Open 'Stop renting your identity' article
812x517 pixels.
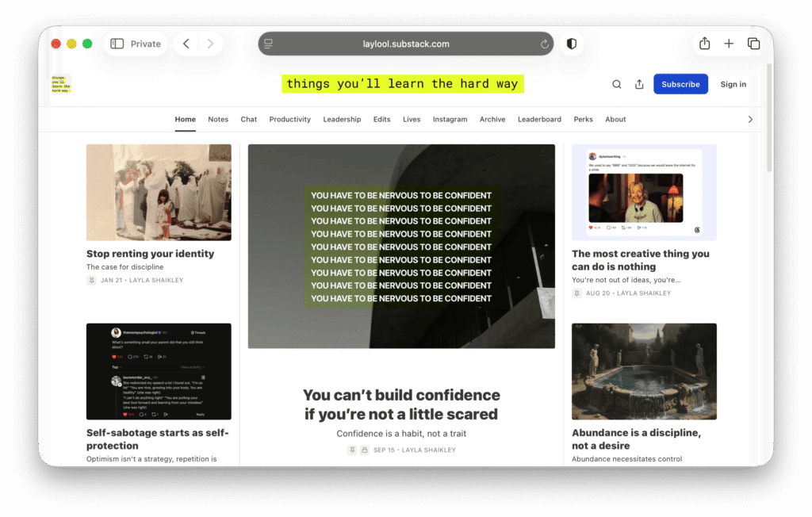coord(150,254)
